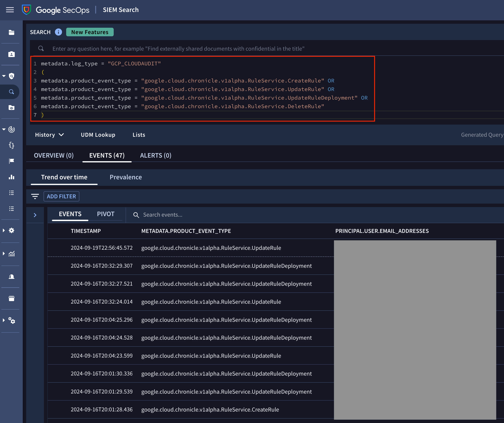Open the curly braces rules icon

[x=11, y=145]
